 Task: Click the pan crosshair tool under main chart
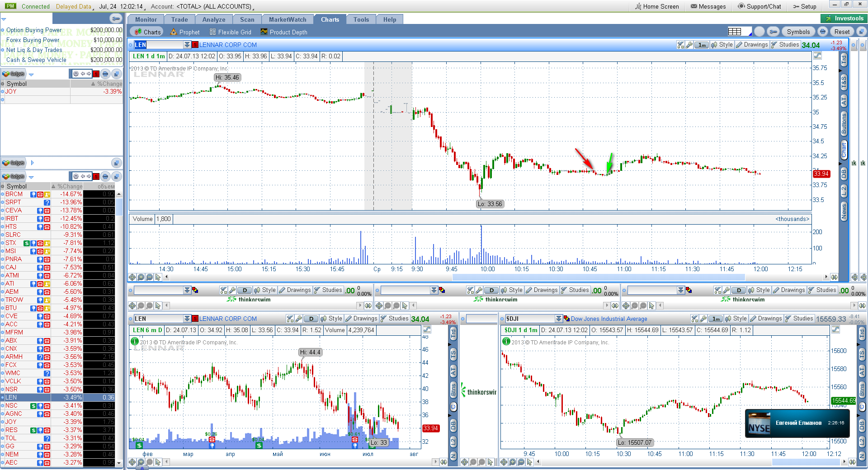[x=132, y=277]
